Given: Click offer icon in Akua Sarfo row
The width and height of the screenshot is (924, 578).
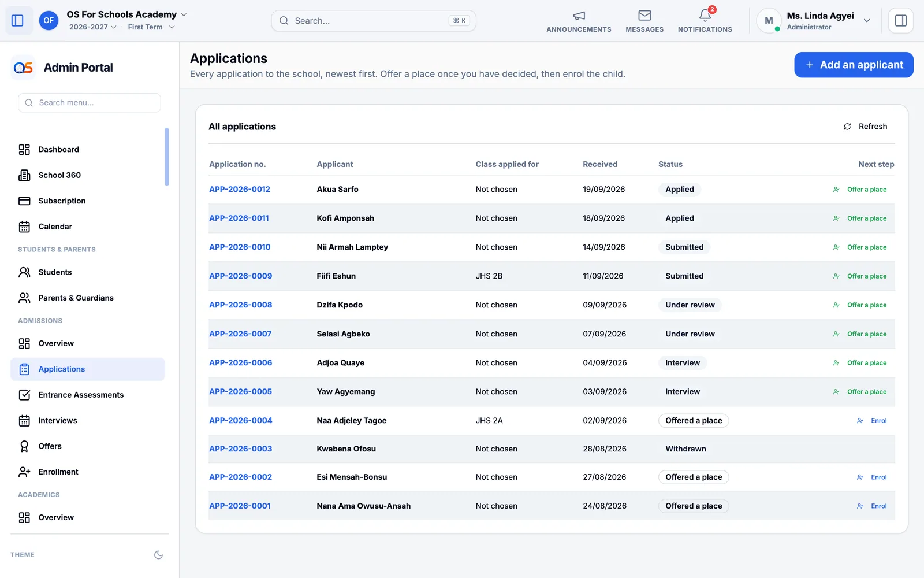Looking at the screenshot, I should (836, 190).
